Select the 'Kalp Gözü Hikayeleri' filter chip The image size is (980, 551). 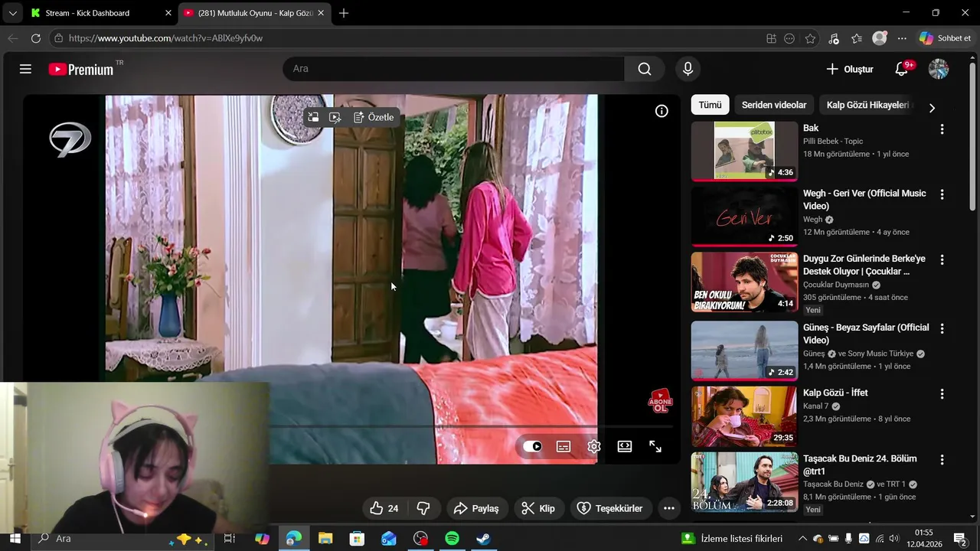(867, 105)
